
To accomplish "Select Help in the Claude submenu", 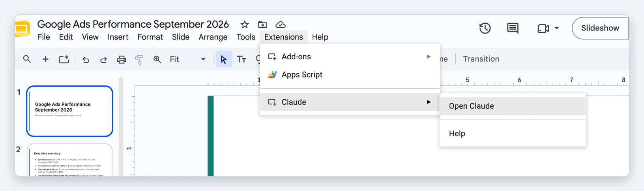I will (x=513, y=134).
